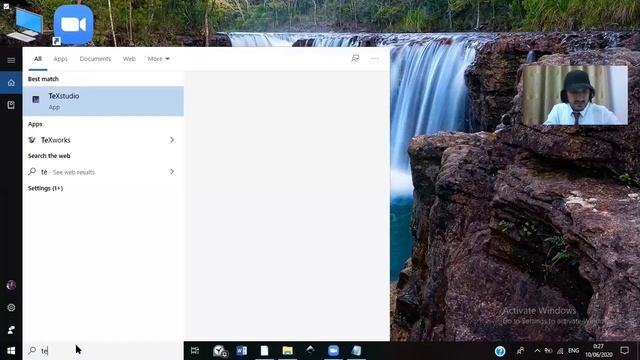Open the blank document app on taskbar
The image size is (640, 360).
264,351
